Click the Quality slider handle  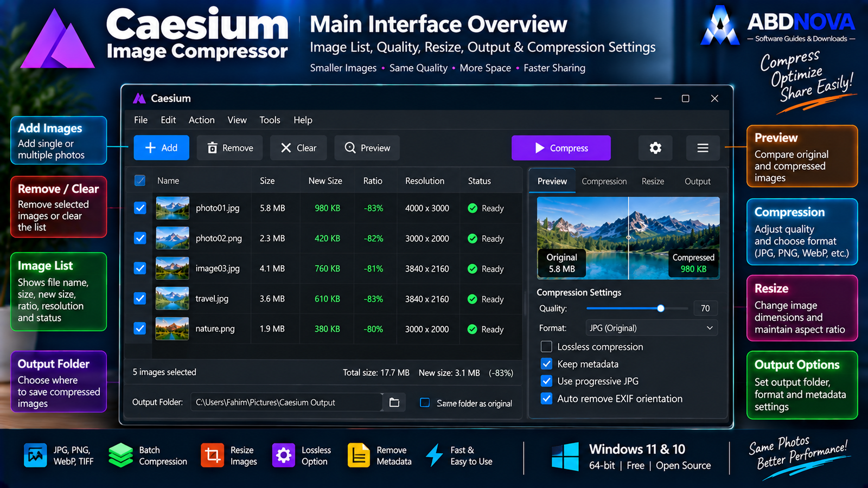click(x=660, y=309)
